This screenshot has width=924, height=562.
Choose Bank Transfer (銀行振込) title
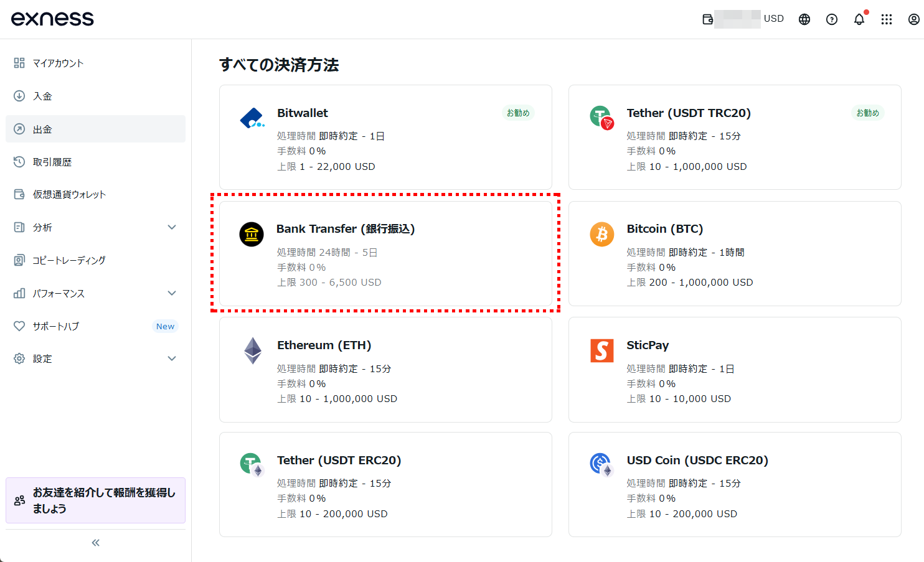[x=346, y=229]
